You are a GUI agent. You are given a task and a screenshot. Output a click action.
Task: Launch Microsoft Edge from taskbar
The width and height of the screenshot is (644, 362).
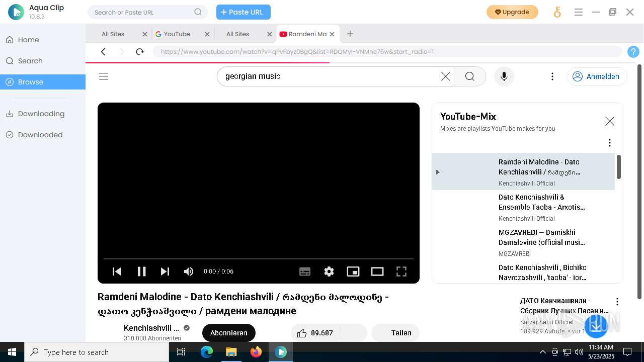pyautogui.click(x=207, y=352)
